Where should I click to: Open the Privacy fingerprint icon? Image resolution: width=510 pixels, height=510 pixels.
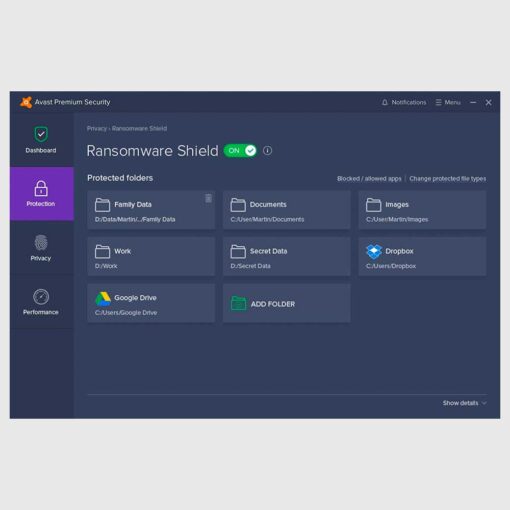pos(41,243)
